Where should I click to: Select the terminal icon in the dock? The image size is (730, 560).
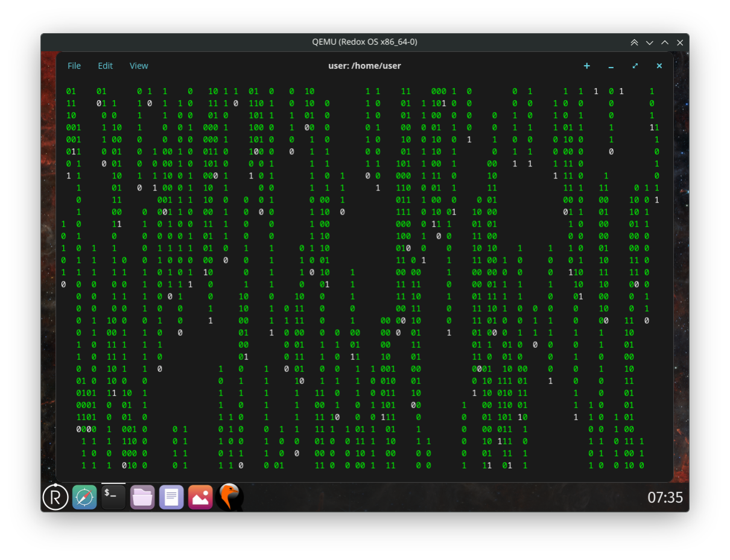tap(113, 497)
